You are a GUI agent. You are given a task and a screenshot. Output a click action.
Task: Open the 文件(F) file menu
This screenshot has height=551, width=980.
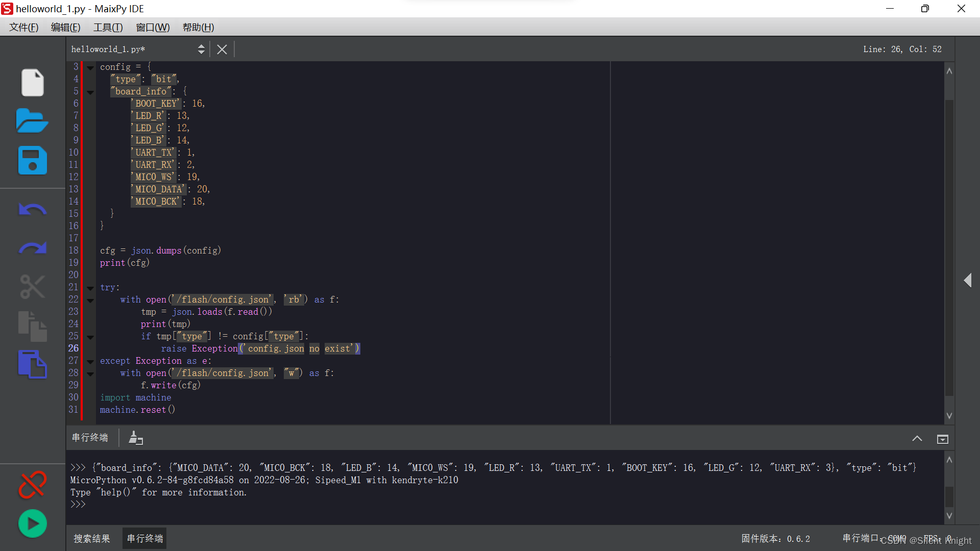pos(23,28)
